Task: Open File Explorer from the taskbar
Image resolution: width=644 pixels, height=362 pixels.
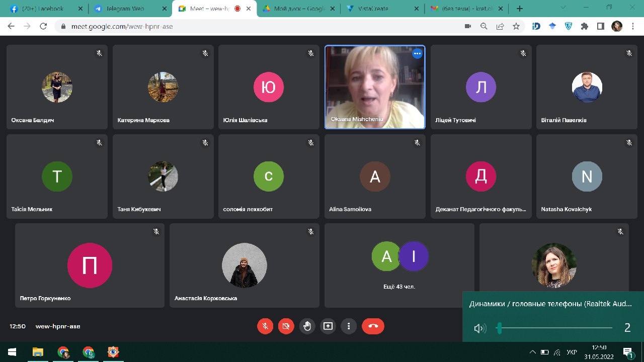Action: click(38, 351)
